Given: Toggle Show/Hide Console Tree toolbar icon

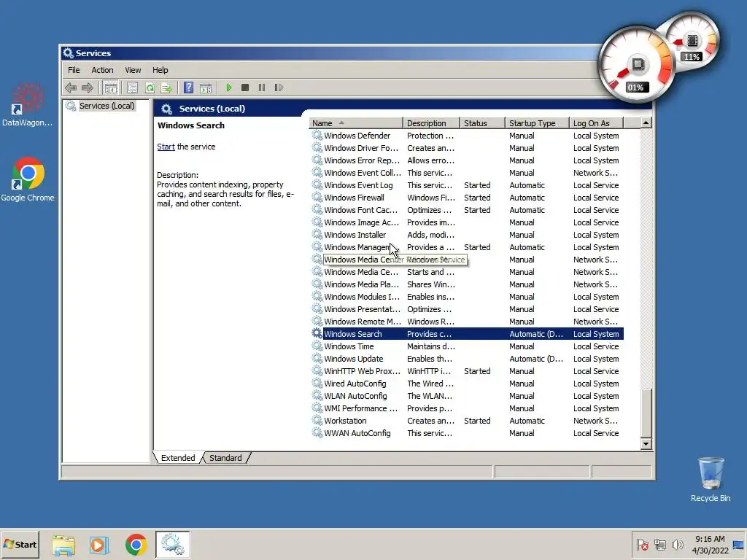Looking at the screenshot, I should [x=111, y=87].
